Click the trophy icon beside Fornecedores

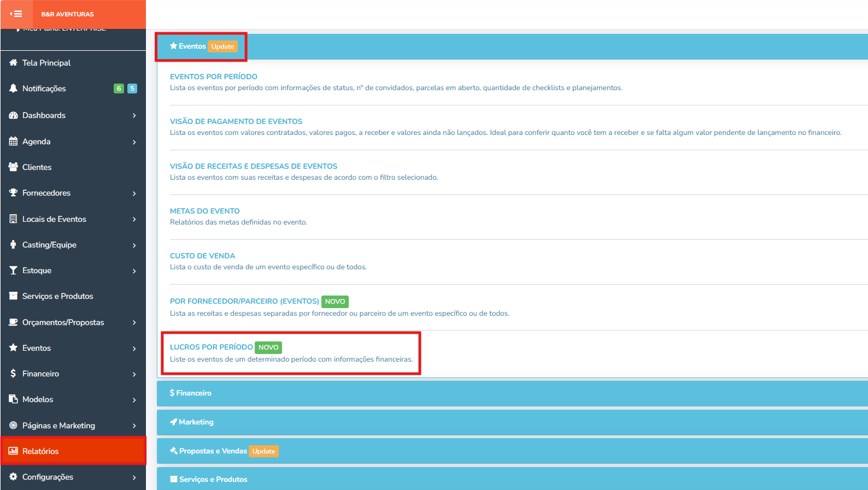(13, 193)
